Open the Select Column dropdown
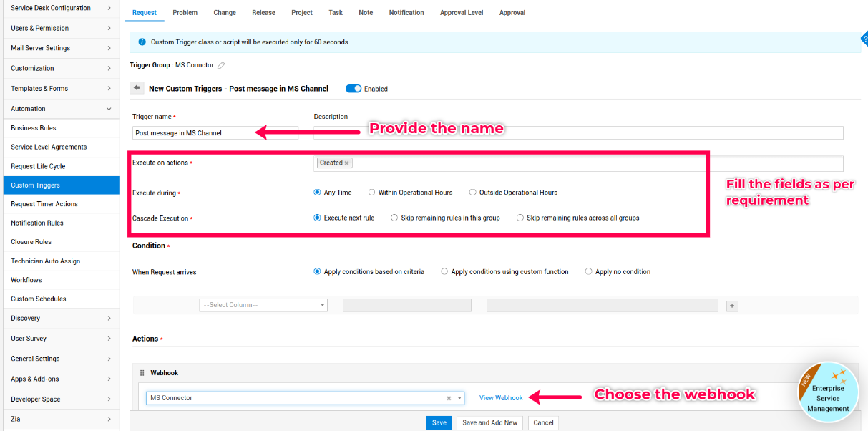This screenshot has width=868, height=431. pyautogui.click(x=263, y=305)
